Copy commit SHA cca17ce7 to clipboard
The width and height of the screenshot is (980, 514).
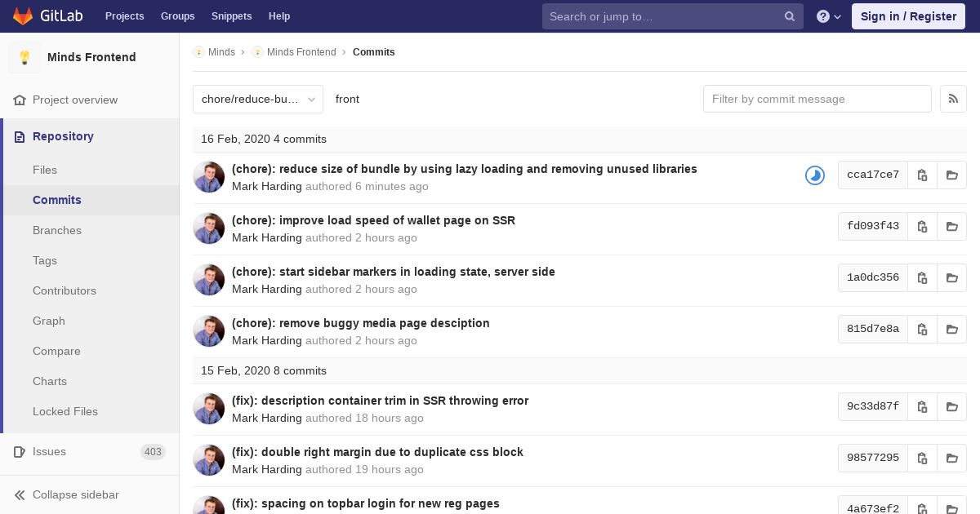[922, 175]
